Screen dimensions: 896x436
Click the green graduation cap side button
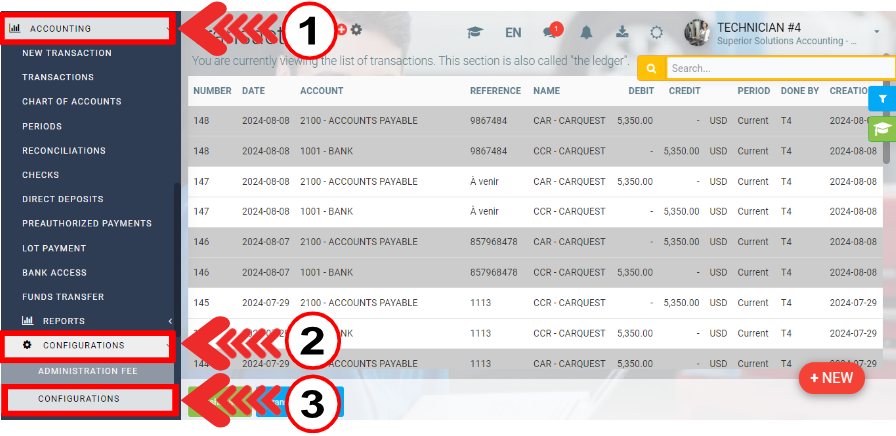(x=882, y=129)
